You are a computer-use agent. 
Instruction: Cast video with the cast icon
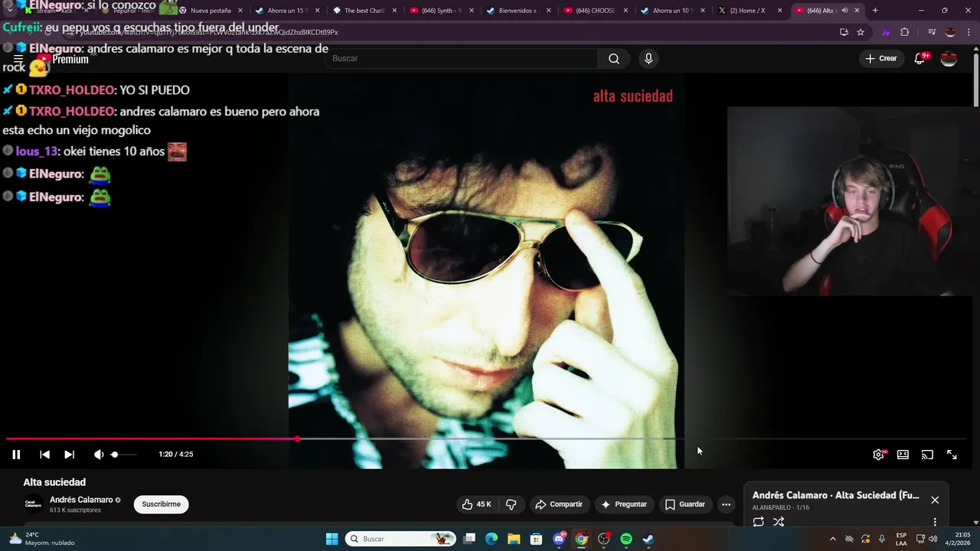point(927,455)
